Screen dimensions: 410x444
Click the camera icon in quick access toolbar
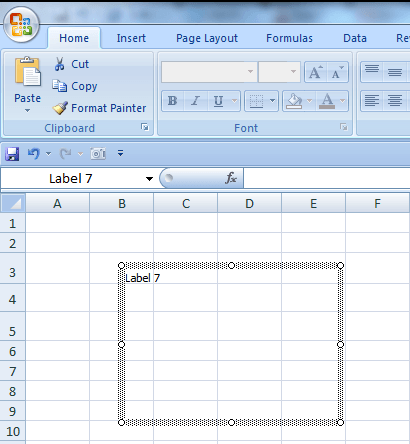coord(98,154)
